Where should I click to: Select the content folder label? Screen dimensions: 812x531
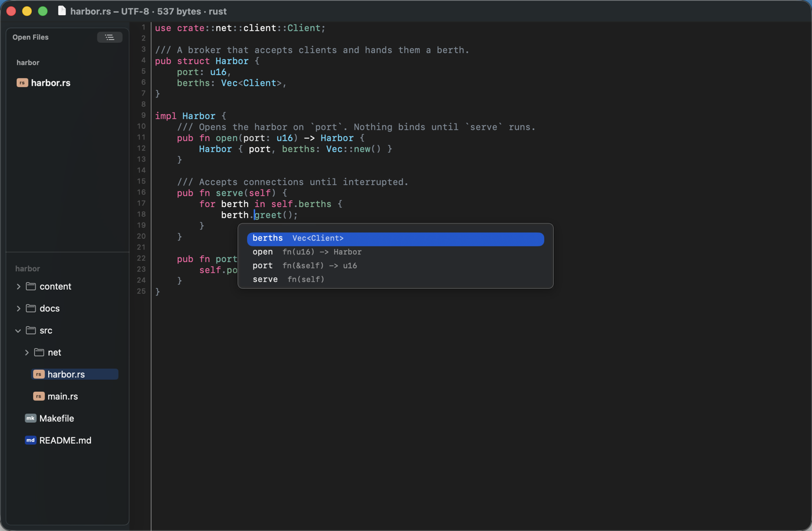pos(55,286)
